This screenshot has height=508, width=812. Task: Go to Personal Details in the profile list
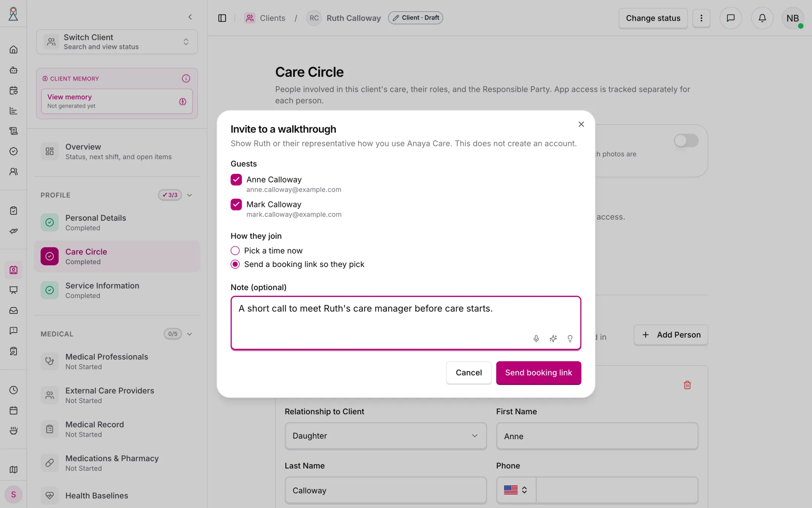pyautogui.click(x=117, y=222)
